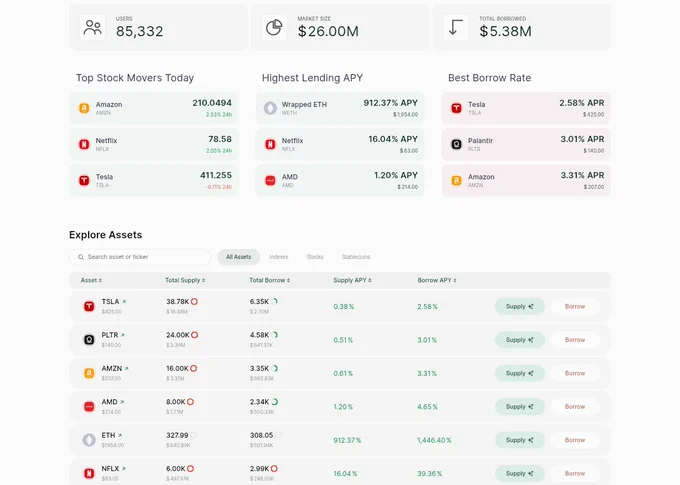
Task: Focus the Search asset or ticker field
Action: coord(140,257)
